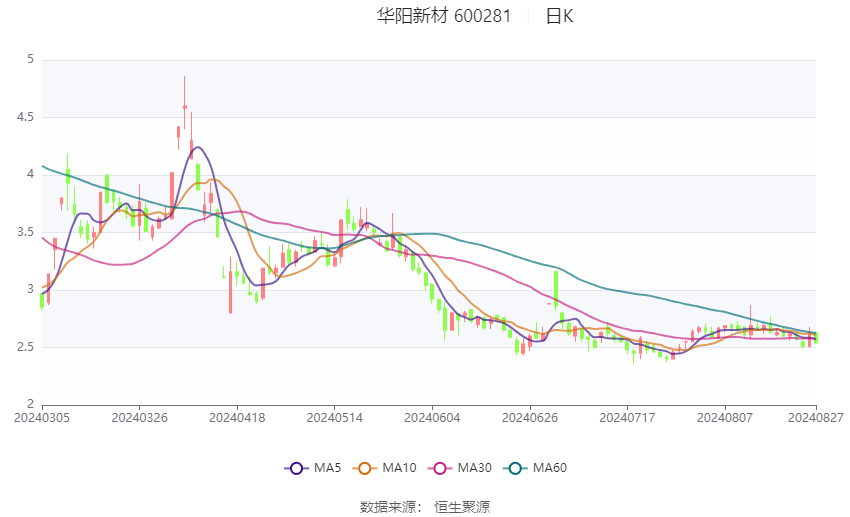Click the 日K label in title

pyautogui.click(x=559, y=16)
